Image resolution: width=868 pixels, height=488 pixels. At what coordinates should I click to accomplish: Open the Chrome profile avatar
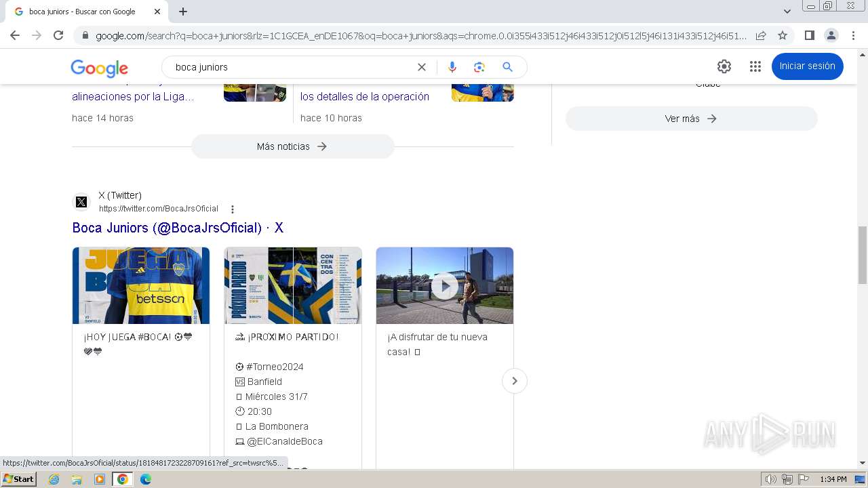831,36
